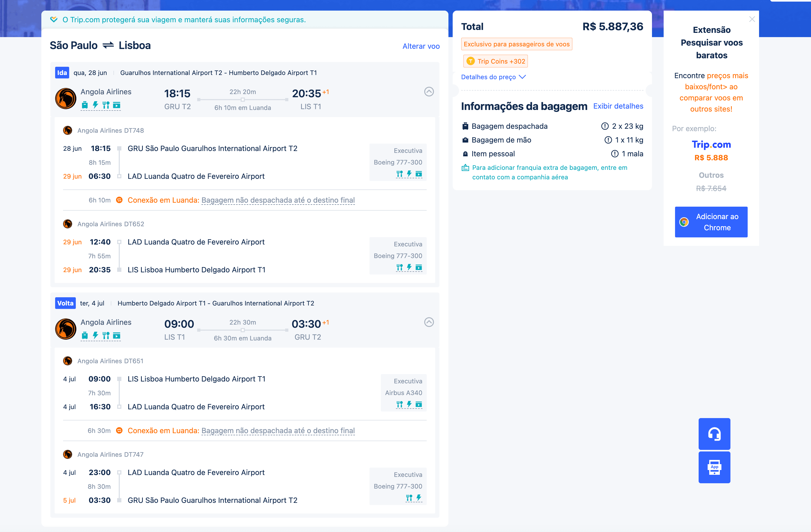Click the meal icon for flight DT748
The image size is (811, 532).
399,174
